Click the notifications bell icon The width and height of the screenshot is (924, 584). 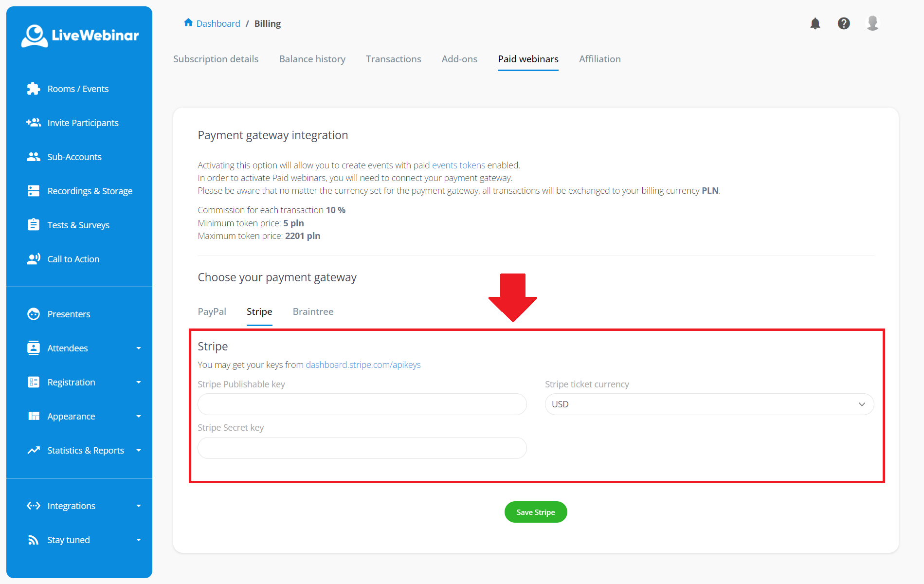815,23
